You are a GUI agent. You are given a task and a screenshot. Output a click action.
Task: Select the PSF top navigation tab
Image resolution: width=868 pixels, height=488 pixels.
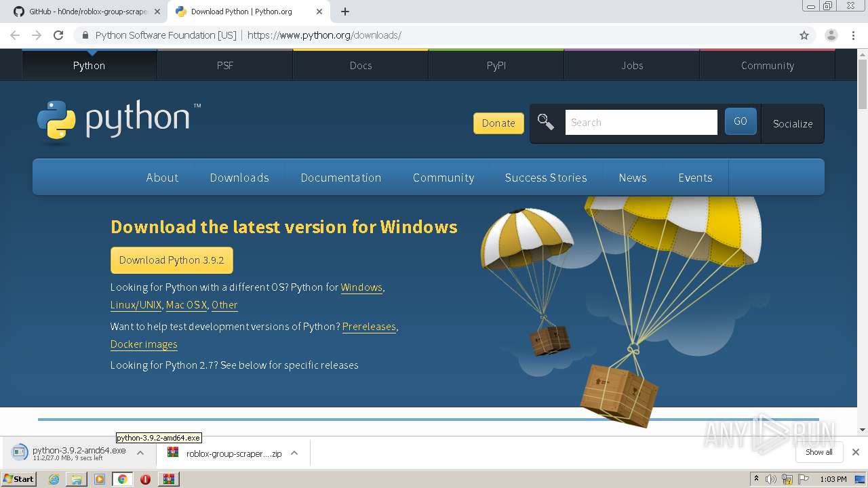pos(225,65)
